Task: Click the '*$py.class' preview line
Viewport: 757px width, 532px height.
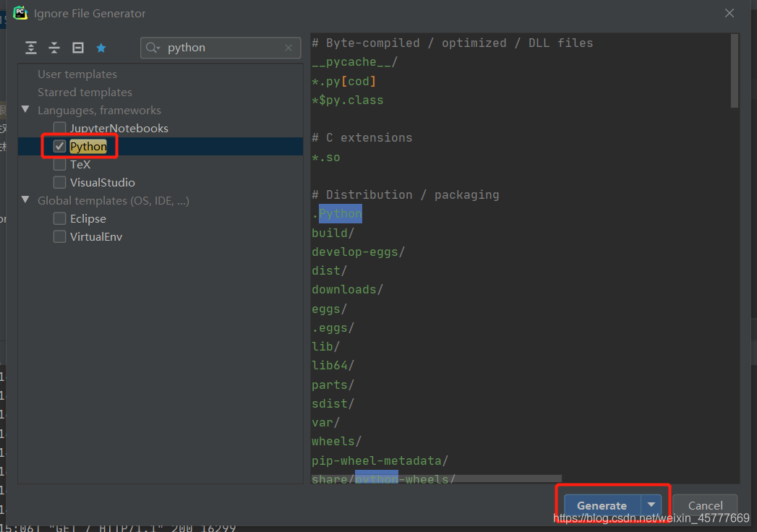Action: [x=348, y=100]
